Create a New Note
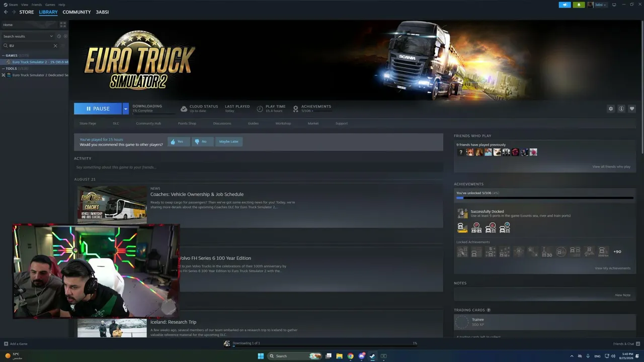644x362 pixels. click(x=622, y=295)
